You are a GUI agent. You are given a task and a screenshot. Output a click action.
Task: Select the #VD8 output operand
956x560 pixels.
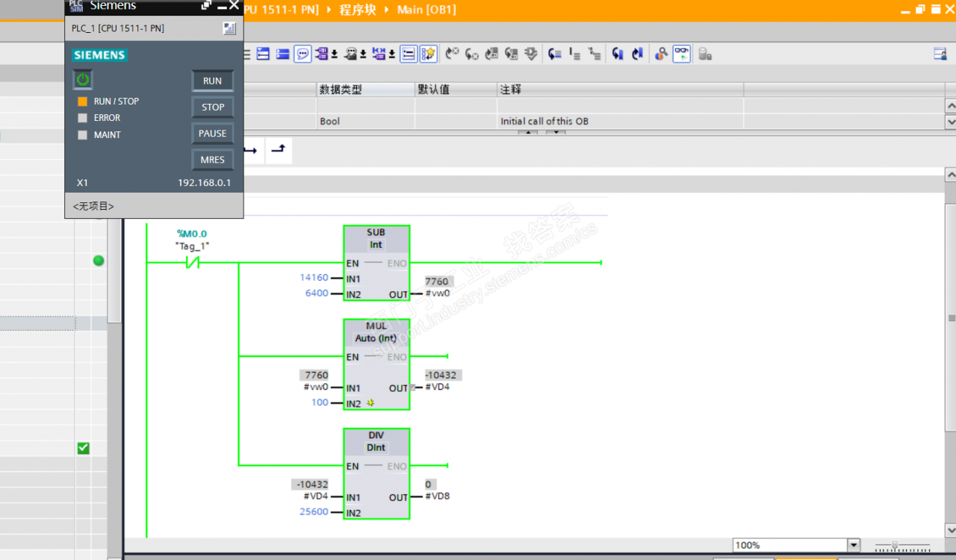[437, 496]
